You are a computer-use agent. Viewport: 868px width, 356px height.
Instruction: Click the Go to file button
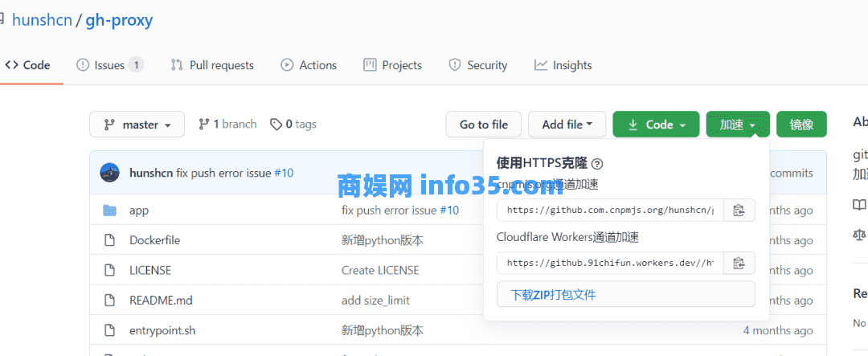click(x=484, y=125)
